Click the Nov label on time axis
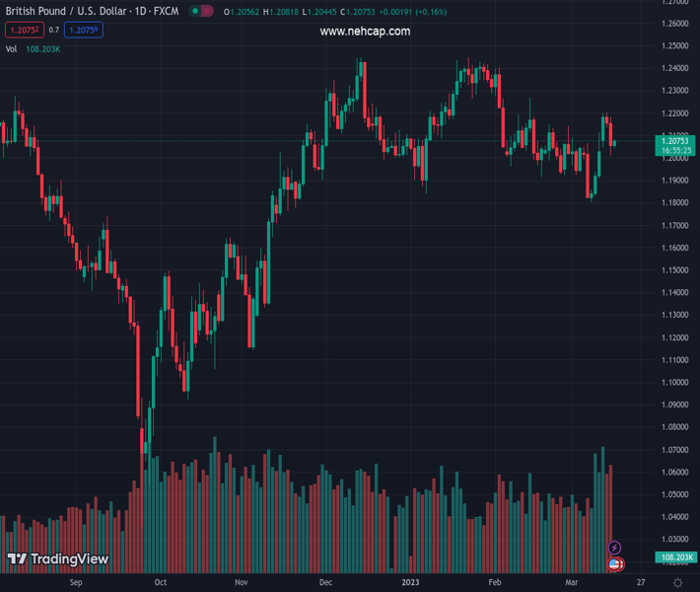Screen dimensions: 700x592 241,582
